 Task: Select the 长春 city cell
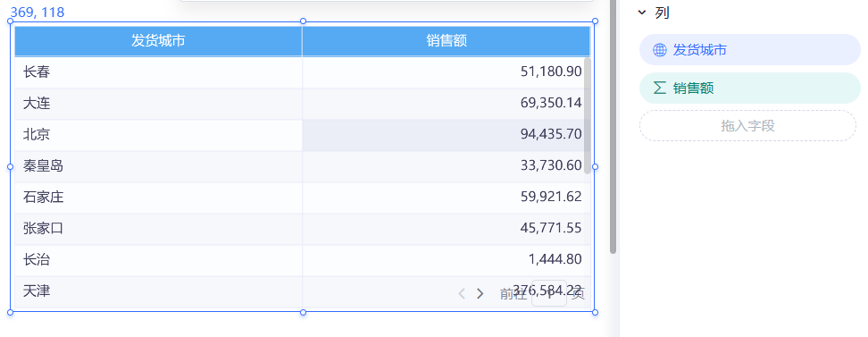point(158,72)
